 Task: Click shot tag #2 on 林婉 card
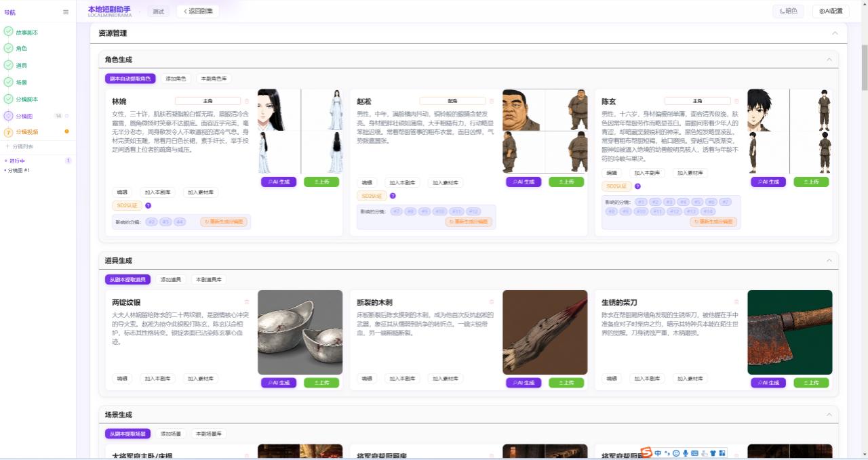pyautogui.click(x=151, y=222)
